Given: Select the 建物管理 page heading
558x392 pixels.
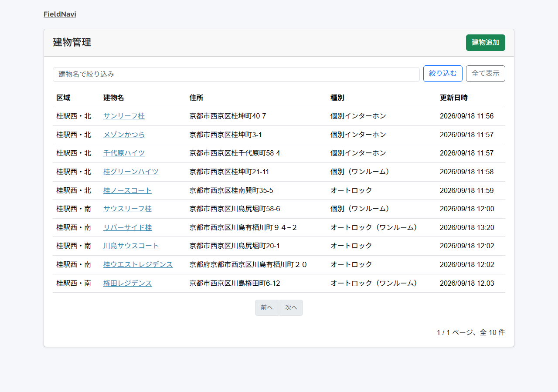Looking at the screenshot, I should pyautogui.click(x=72, y=43).
